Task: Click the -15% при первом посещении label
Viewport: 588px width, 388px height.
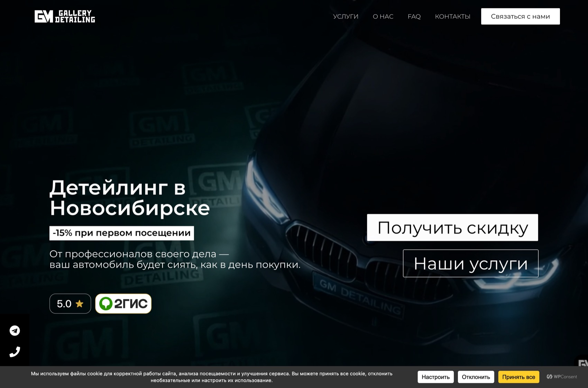Action: click(121, 233)
